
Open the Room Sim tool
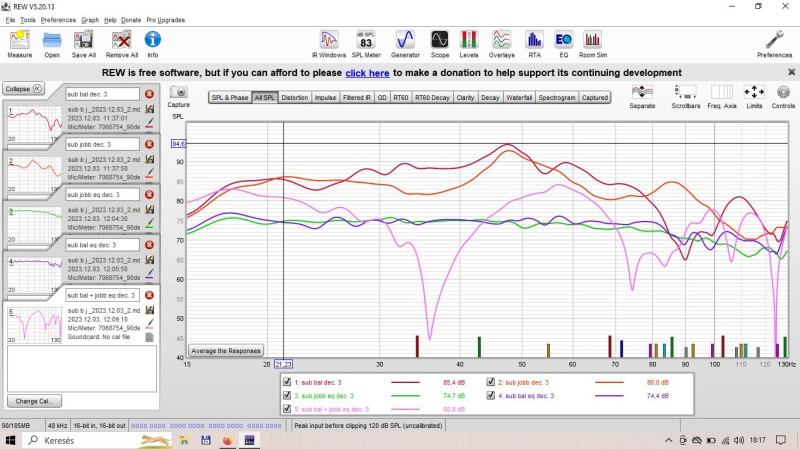[593, 44]
